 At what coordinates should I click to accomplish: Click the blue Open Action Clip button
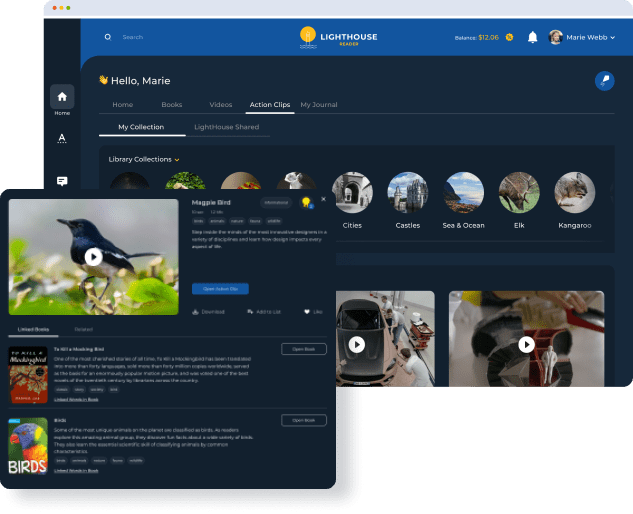220,288
